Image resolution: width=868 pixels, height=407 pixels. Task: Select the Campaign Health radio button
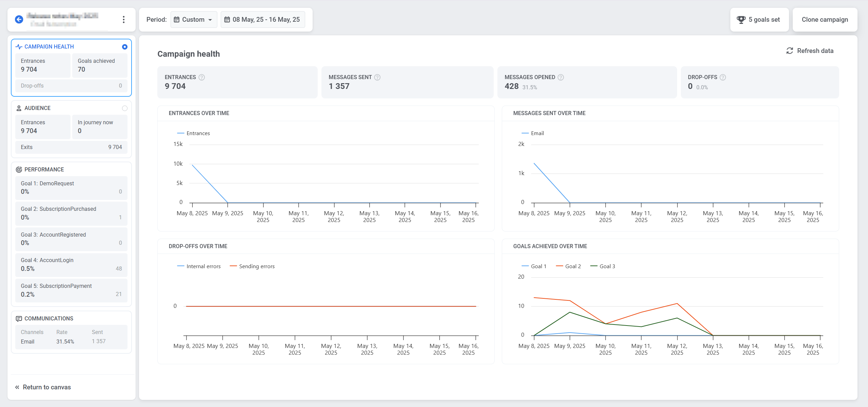[125, 47]
